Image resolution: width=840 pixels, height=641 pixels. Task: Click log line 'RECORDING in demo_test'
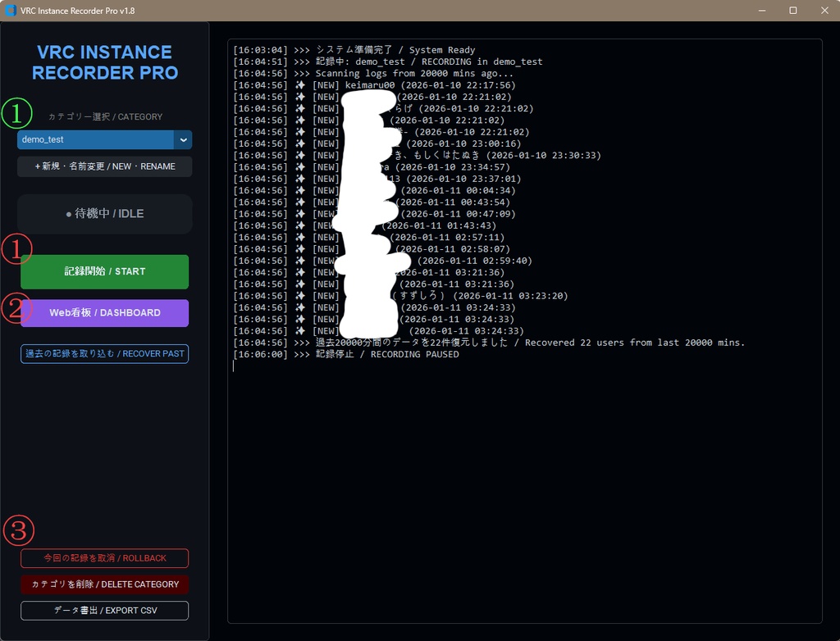pos(388,61)
